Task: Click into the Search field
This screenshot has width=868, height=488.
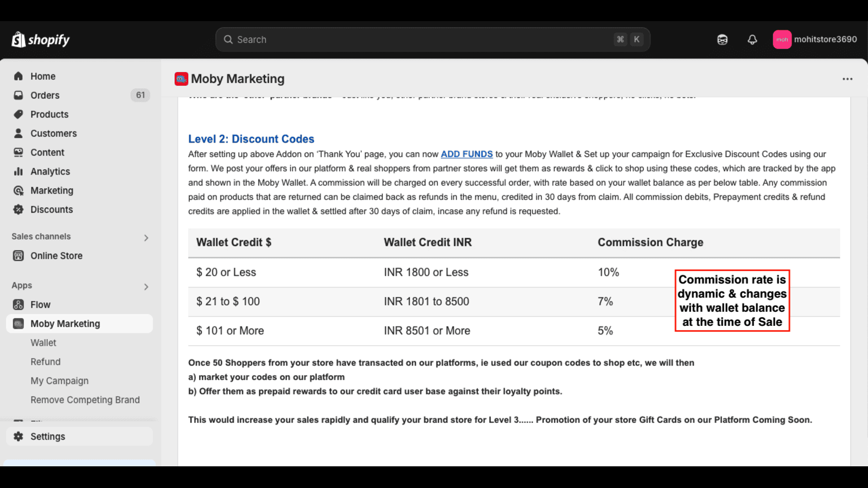Action: coord(432,40)
